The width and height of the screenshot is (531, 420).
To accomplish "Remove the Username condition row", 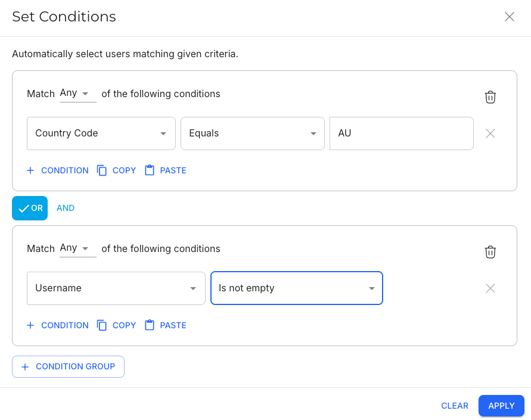I will pos(490,288).
